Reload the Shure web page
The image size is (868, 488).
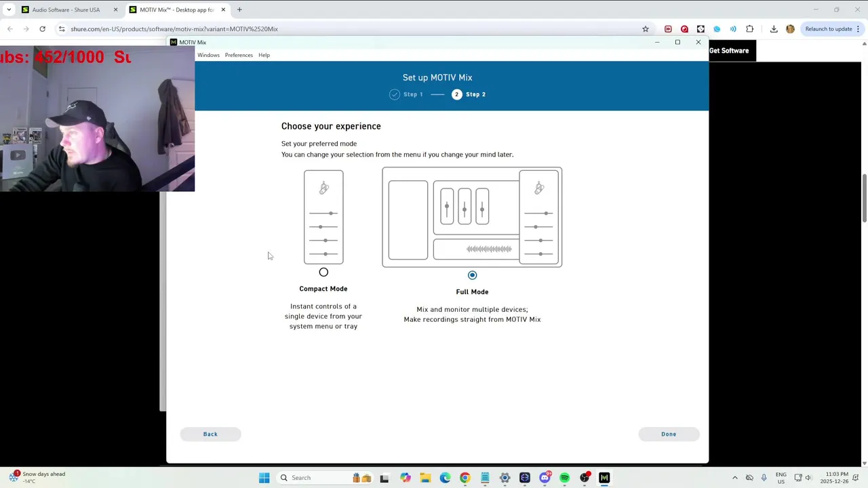click(42, 28)
